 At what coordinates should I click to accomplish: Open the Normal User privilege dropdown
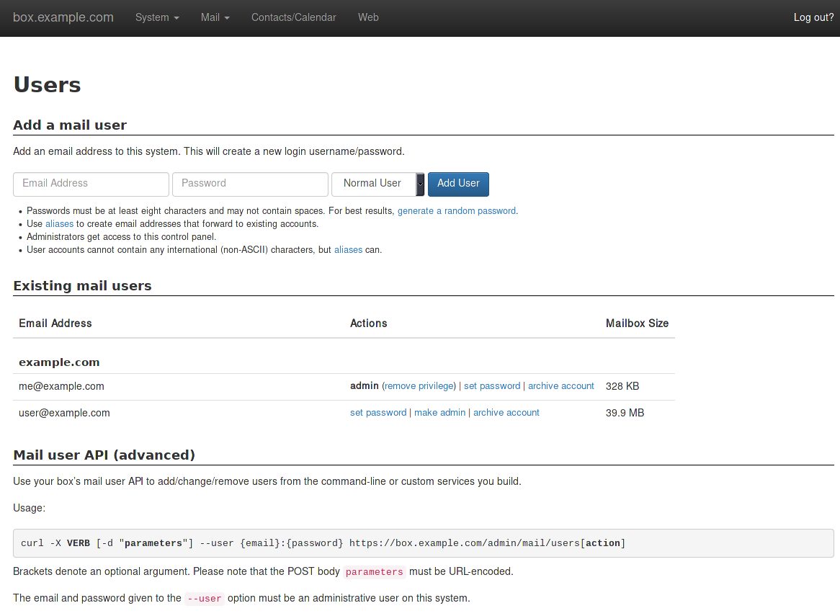(374, 184)
